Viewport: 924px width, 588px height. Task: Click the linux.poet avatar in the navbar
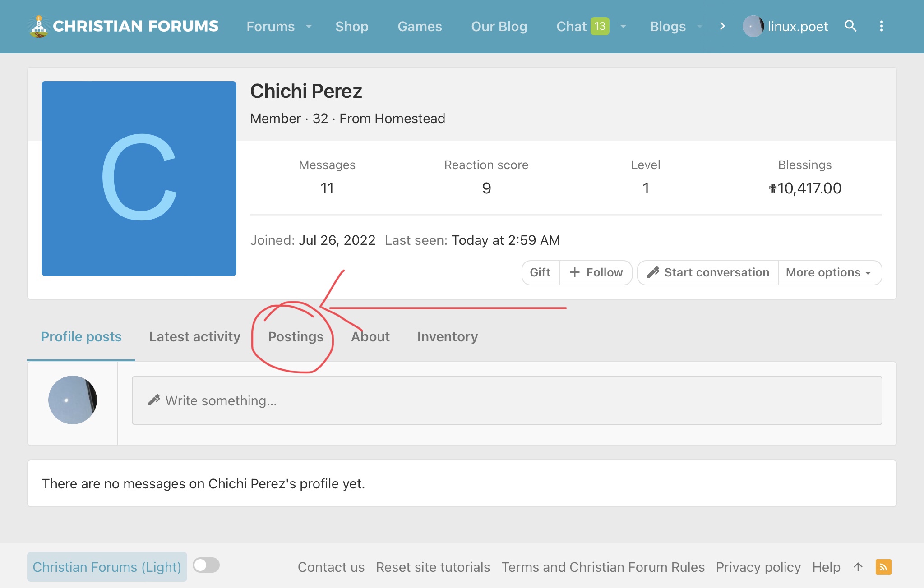[753, 26]
